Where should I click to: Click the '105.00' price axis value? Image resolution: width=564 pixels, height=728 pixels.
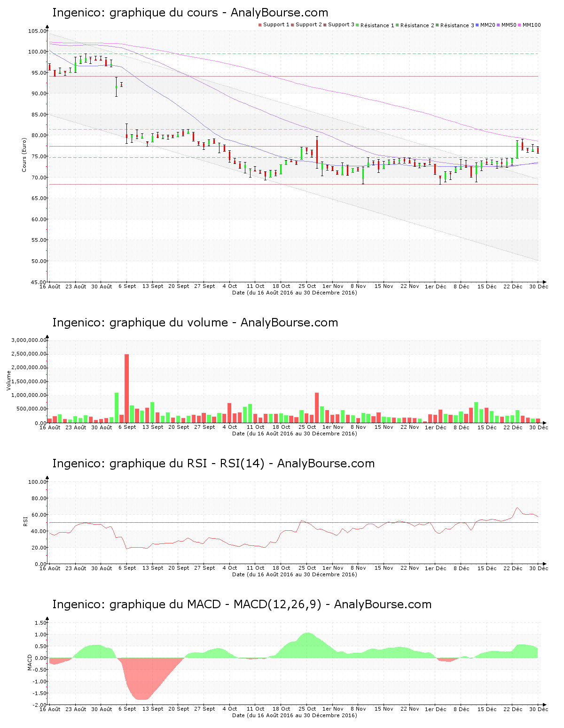click(37, 31)
